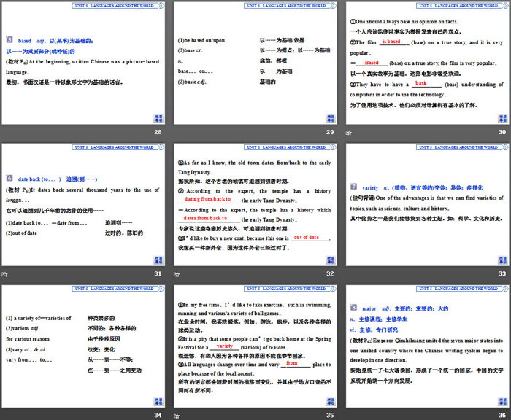Click the animation star icon under slide 30
The height and width of the screenshot is (420, 511).
pyautogui.click(x=349, y=133)
